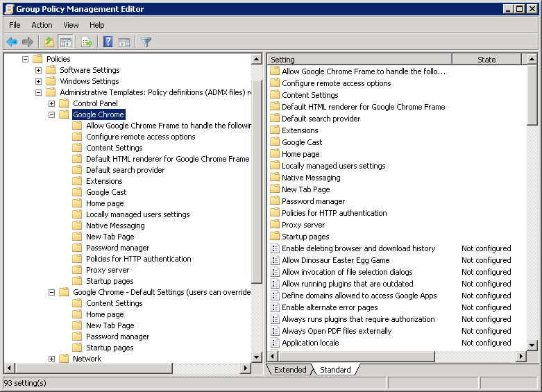Open Help via the question mark icon
The width and height of the screenshot is (542, 392).
(108, 42)
